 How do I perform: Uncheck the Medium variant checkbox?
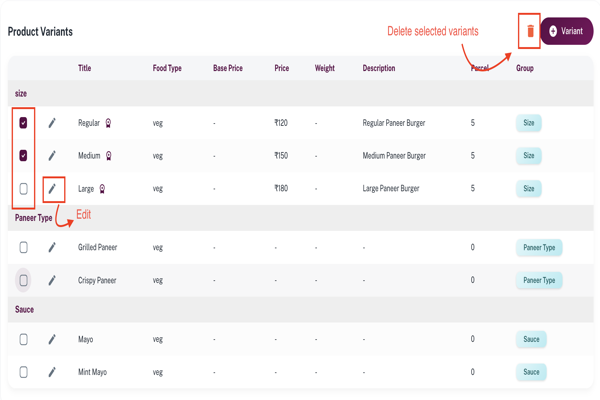click(24, 156)
